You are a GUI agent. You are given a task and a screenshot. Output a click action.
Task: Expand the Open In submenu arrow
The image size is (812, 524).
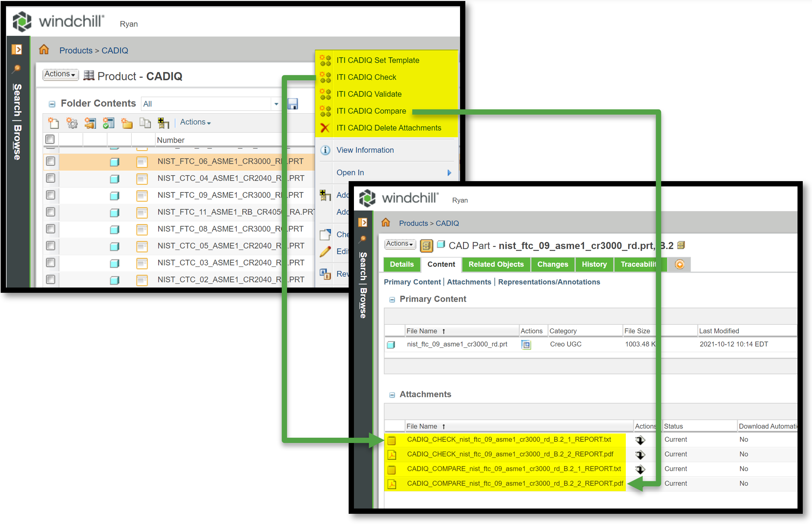click(449, 173)
